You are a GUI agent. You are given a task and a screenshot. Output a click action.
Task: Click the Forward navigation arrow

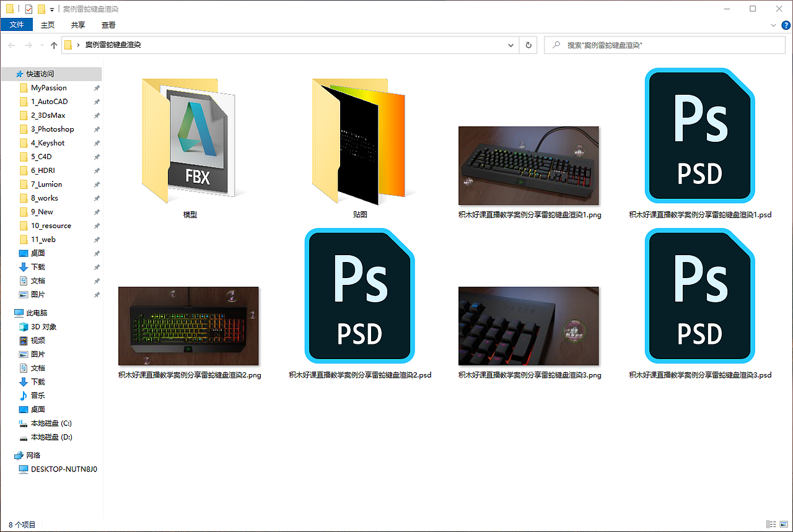28,45
